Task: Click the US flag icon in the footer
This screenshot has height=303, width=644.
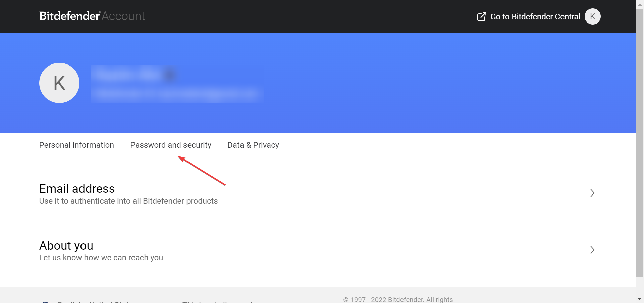Action: coord(47,302)
